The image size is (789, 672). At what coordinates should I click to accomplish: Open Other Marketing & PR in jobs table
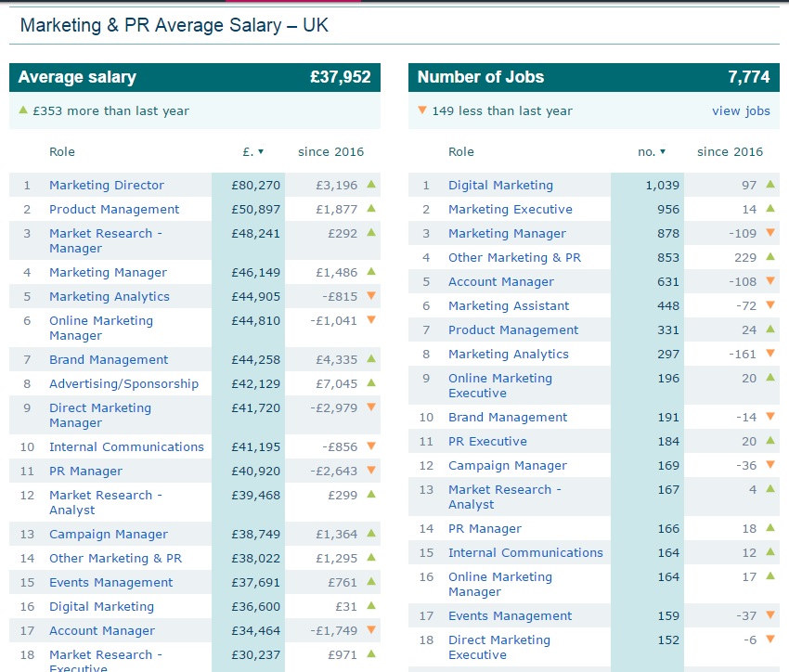[x=514, y=257]
